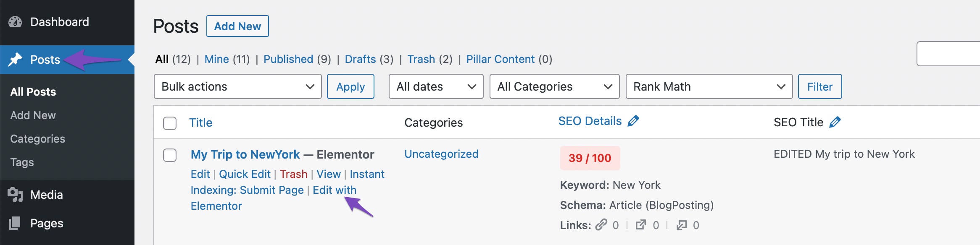Open Categories in the Posts submenu

[x=38, y=139]
